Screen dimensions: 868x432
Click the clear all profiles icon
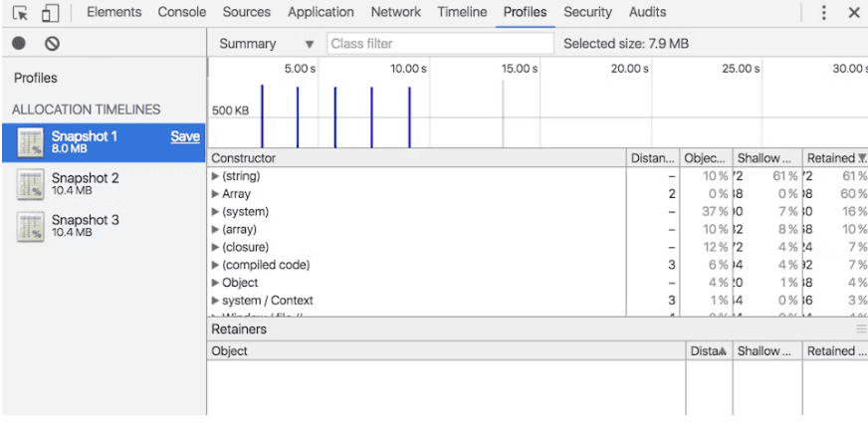pos(52,44)
